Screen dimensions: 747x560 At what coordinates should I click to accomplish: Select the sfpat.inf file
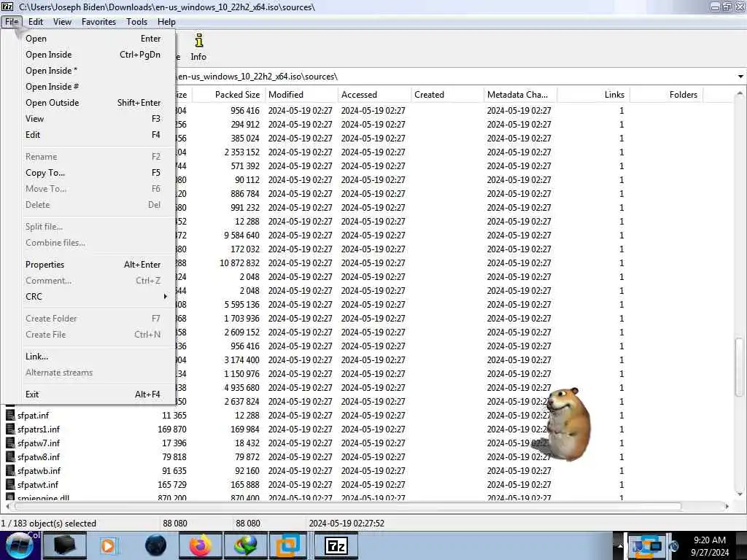point(33,415)
